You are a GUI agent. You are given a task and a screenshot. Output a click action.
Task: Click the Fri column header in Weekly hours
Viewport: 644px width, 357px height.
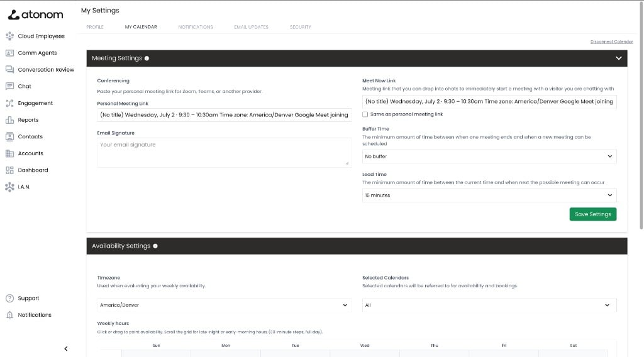504,346
